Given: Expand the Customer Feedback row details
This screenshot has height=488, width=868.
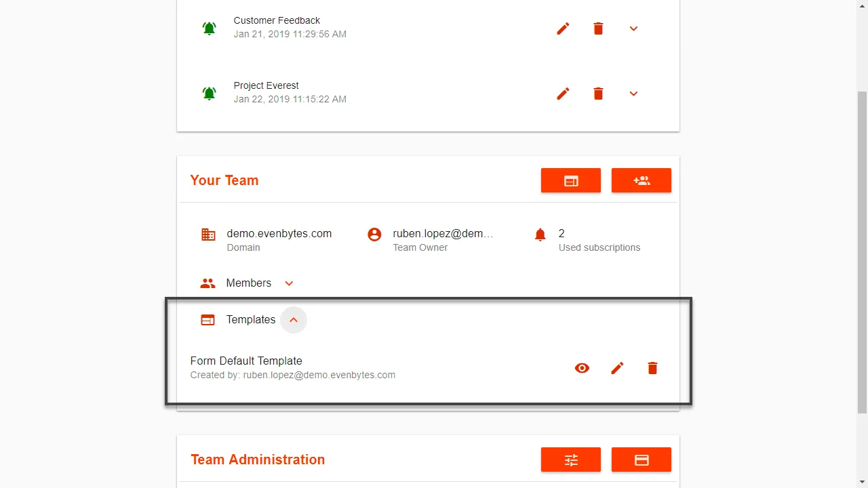Looking at the screenshot, I should tap(633, 28).
